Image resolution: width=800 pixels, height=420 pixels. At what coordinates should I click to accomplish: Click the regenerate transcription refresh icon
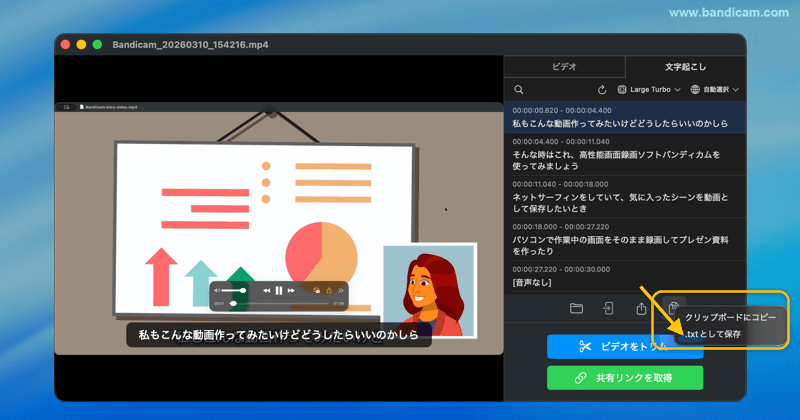coord(602,90)
